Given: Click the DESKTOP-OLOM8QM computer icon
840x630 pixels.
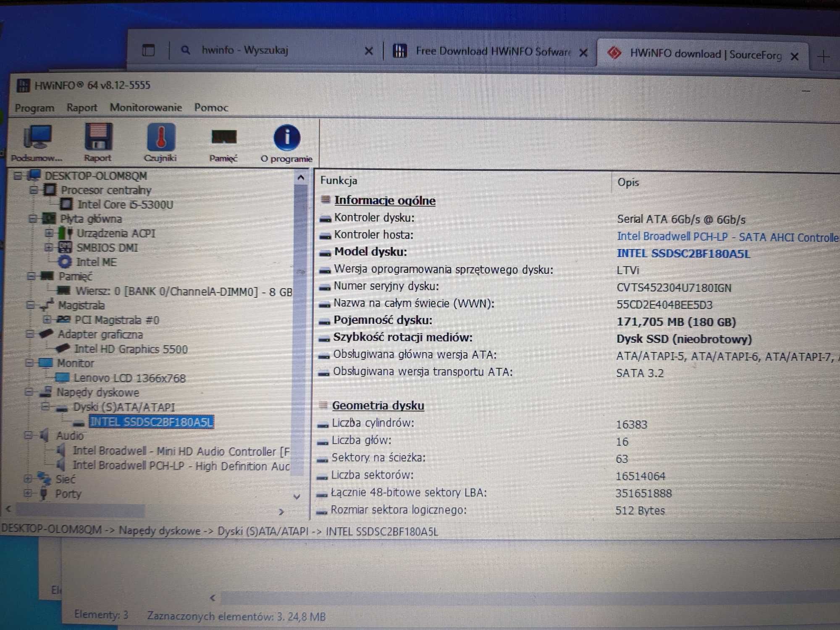Looking at the screenshot, I should (34, 175).
